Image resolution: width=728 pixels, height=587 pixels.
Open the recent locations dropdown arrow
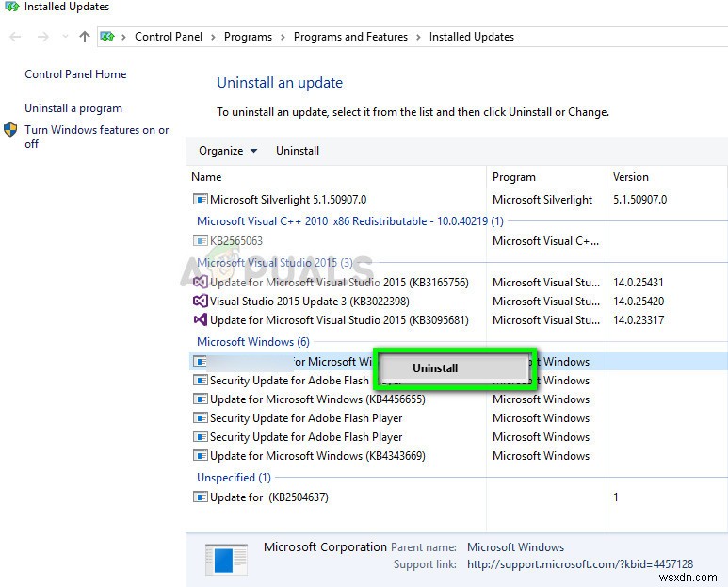pyautogui.click(x=65, y=36)
